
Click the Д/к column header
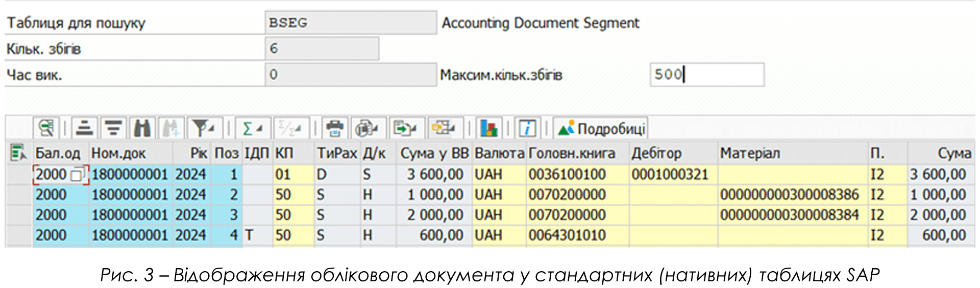[378, 153]
